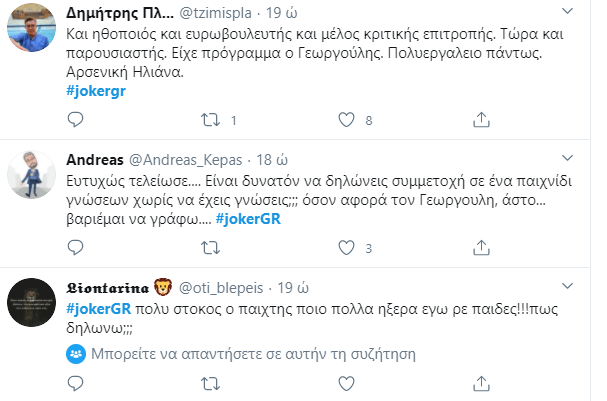Open more options for @tzimispla tweet
This screenshot has height=401, width=607.
(x=567, y=11)
